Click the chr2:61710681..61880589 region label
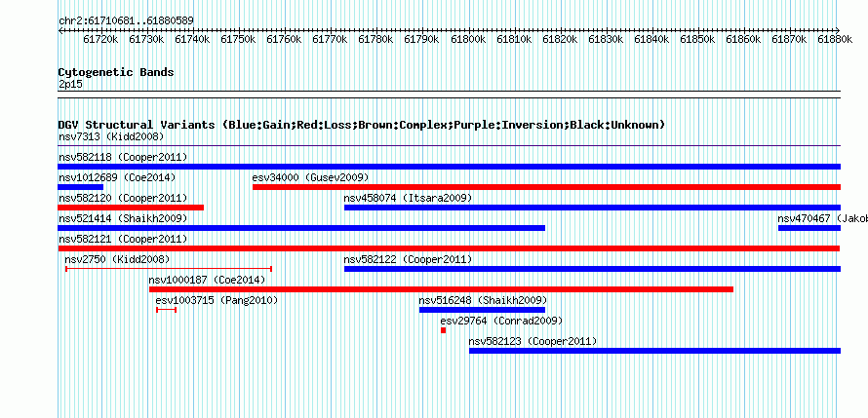 (126, 21)
